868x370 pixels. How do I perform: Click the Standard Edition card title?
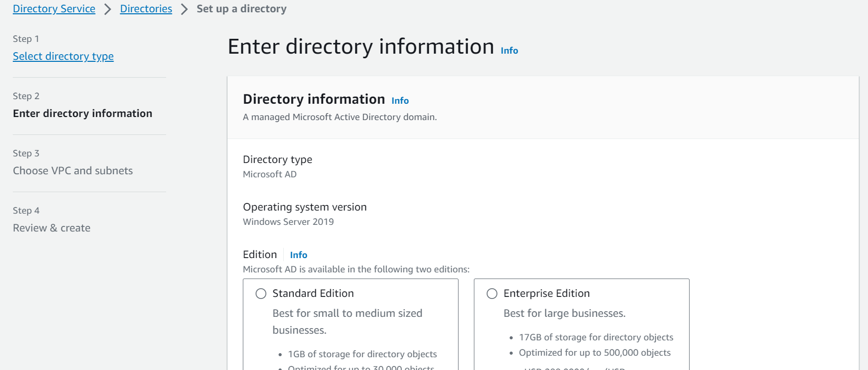313,293
